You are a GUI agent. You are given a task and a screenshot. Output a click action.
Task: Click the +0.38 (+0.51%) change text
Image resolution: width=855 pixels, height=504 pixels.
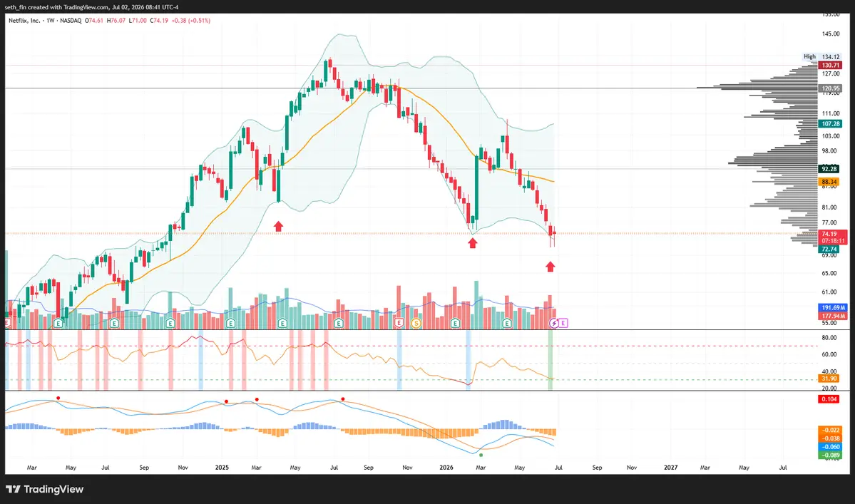coord(191,21)
